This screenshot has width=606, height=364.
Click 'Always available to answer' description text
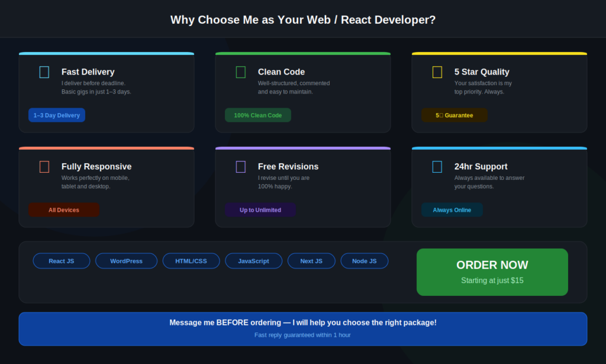pyautogui.click(x=489, y=178)
